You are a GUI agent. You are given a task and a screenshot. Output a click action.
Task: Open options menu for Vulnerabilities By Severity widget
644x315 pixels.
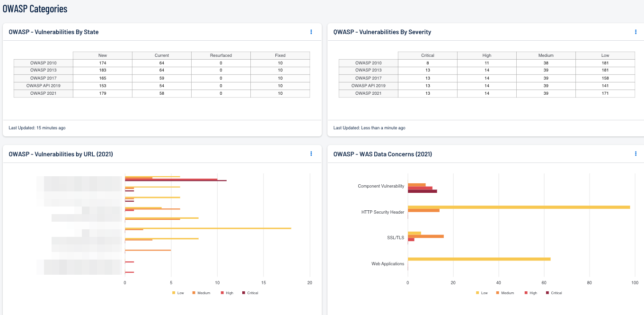click(635, 32)
